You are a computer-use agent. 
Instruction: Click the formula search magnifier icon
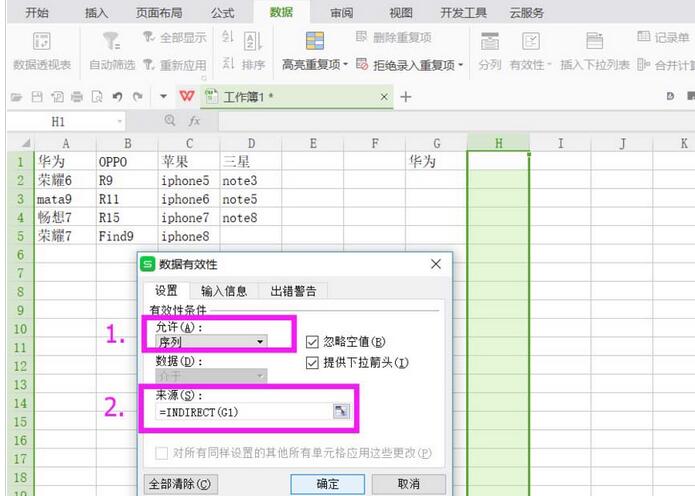click(x=169, y=121)
